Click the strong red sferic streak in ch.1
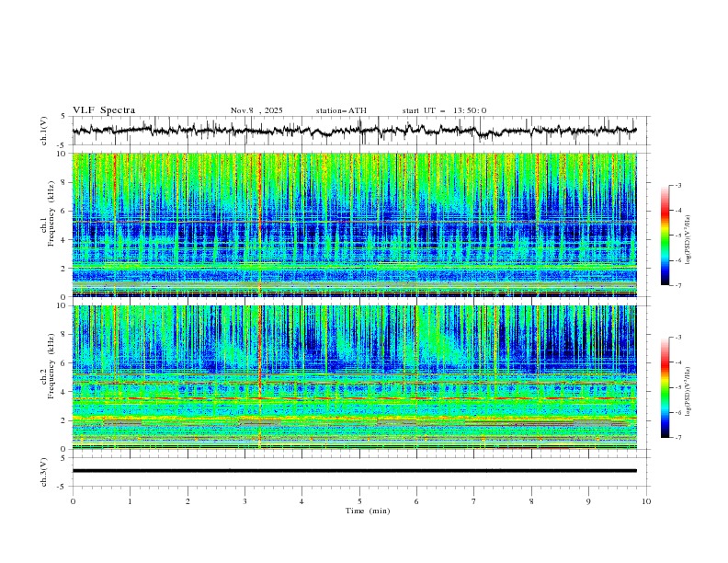The width and height of the screenshot is (728, 563). pos(260,224)
